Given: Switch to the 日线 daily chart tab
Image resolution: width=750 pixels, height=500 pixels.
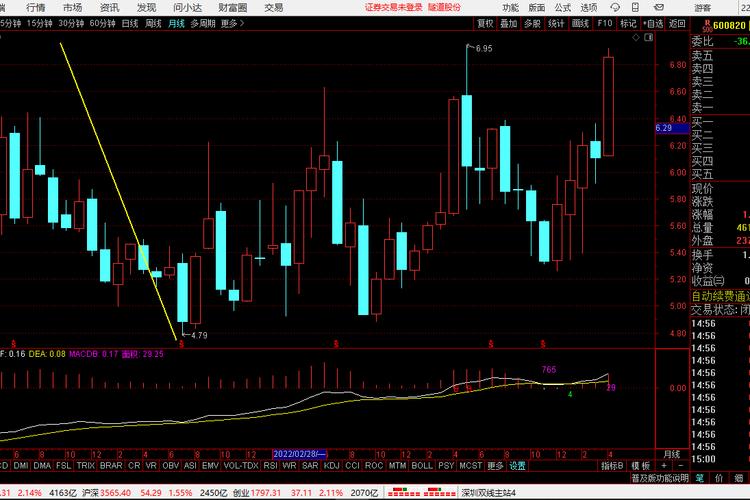Looking at the screenshot, I should tap(129, 23).
